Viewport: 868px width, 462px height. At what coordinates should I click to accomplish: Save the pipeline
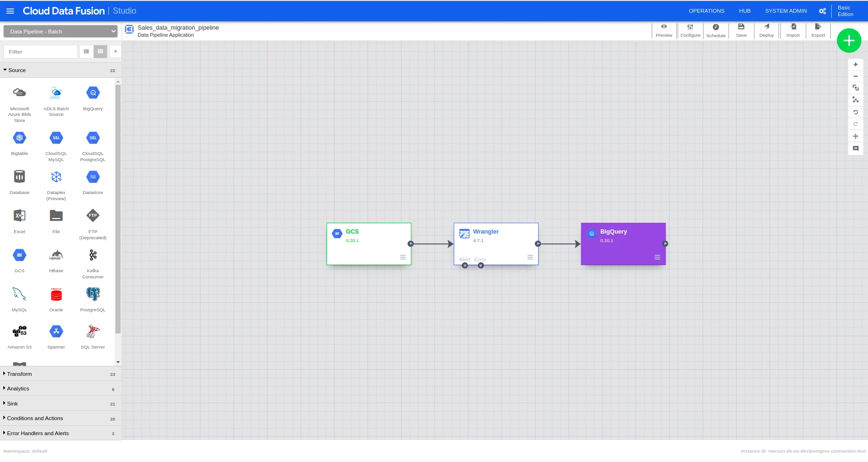[741, 31]
